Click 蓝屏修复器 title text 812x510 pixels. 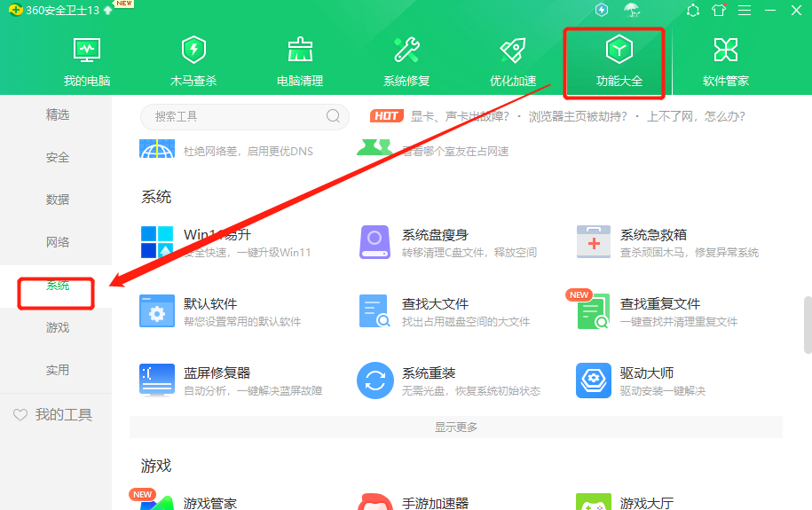(x=217, y=373)
